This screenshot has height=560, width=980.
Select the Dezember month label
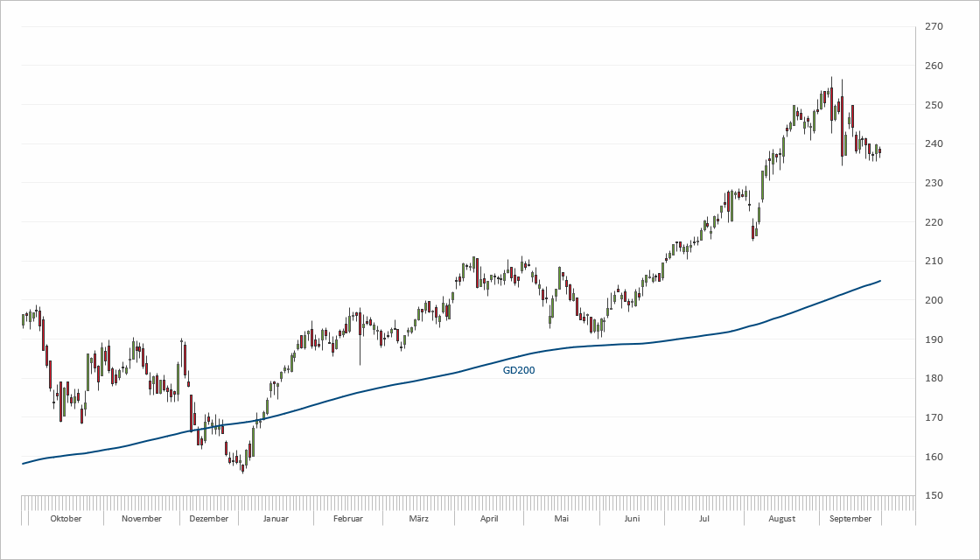pyautogui.click(x=209, y=518)
